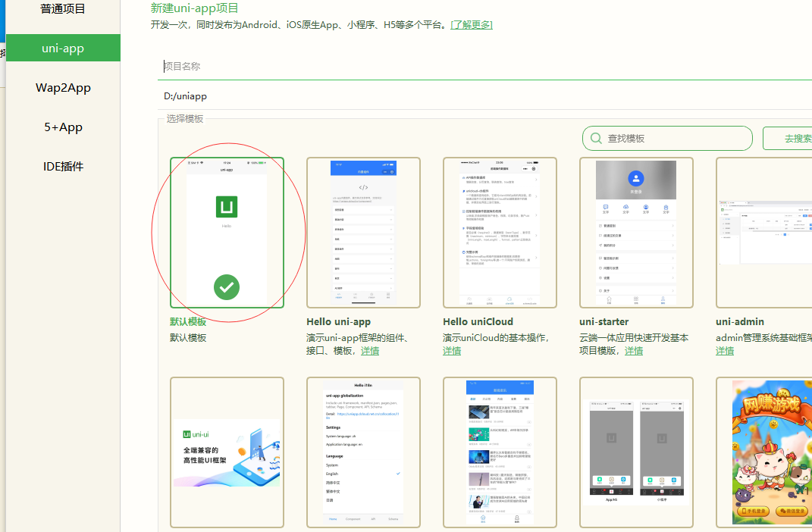
Task: Click the 去搜索 button
Action: (788, 138)
